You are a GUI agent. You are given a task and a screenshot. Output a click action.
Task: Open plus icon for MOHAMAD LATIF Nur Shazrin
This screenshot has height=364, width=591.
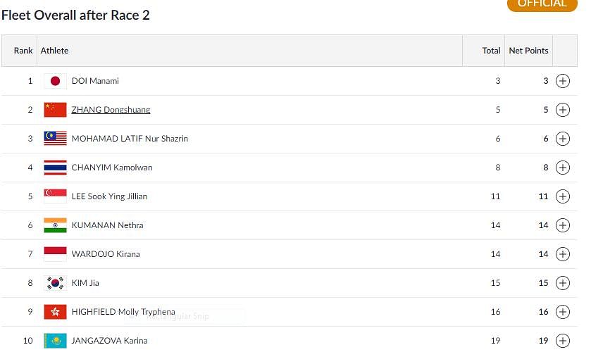562,139
